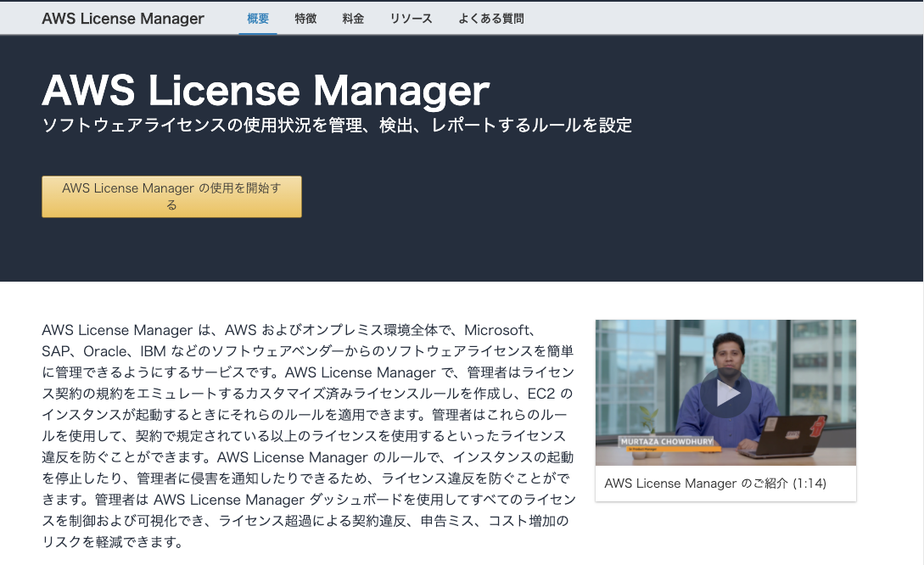
Task: Go to the リソース tab
Action: (411, 19)
